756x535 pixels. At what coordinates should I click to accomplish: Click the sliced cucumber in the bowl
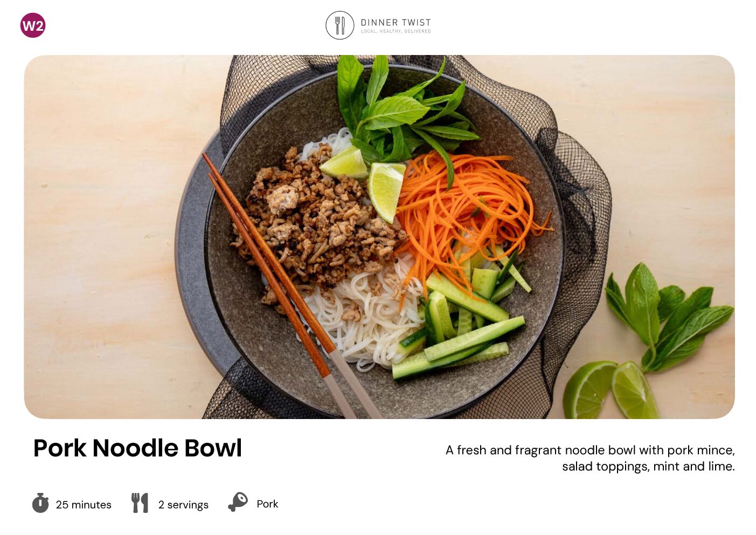[x=461, y=318]
